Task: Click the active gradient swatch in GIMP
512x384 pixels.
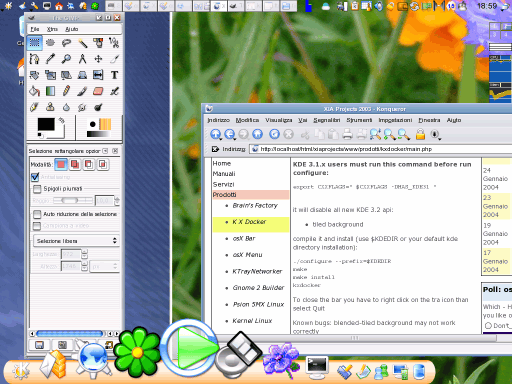Action: click(x=98, y=134)
